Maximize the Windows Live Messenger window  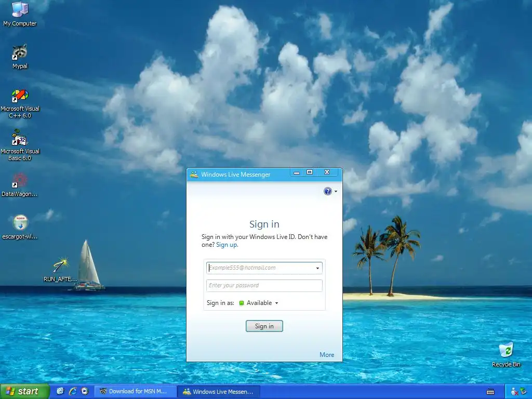coord(310,172)
